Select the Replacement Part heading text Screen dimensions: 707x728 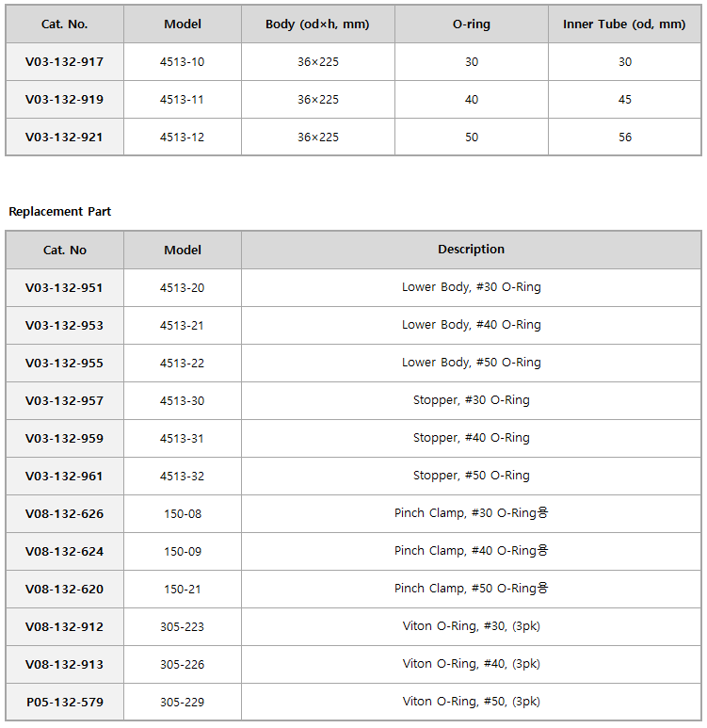pyautogui.click(x=60, y=212)
